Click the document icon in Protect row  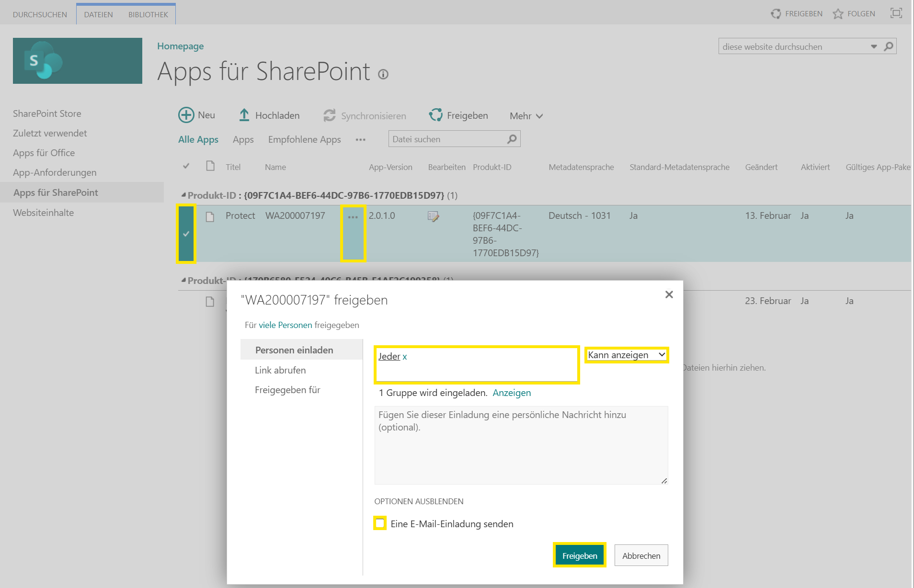210,216
